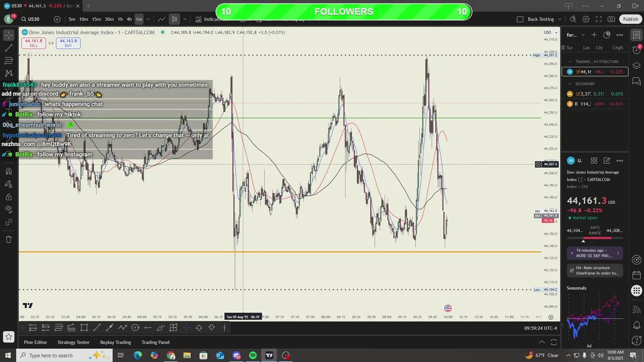
Task: Open the Replay Trading tab
Action: coord(115,342)
